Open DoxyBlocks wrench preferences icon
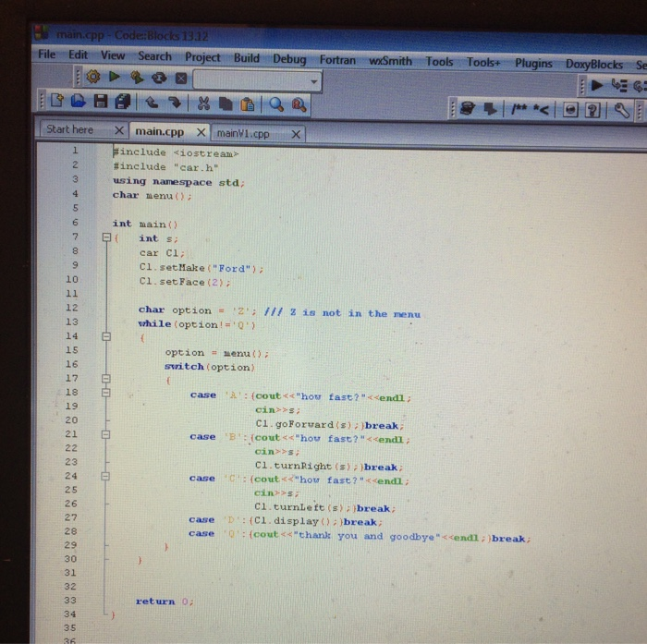Viewport: 647px width, 644px height. point(621,111)
